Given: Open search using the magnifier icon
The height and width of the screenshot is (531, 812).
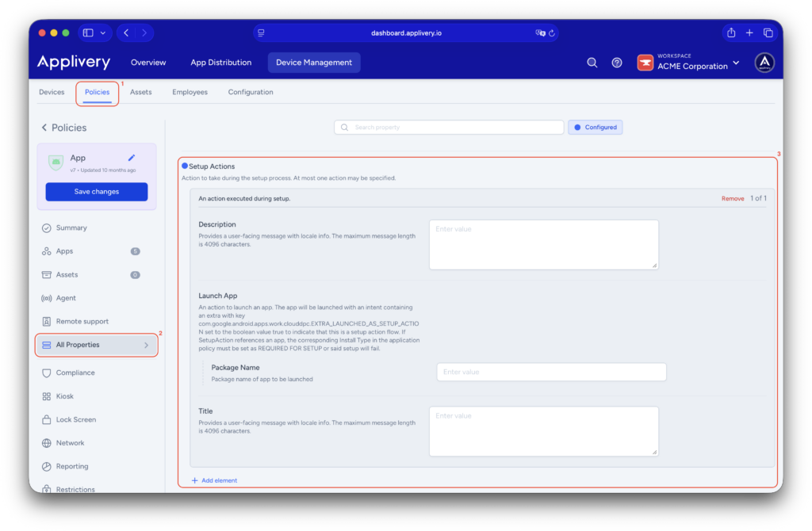Looking at the screenshot, I should (592, 62).
